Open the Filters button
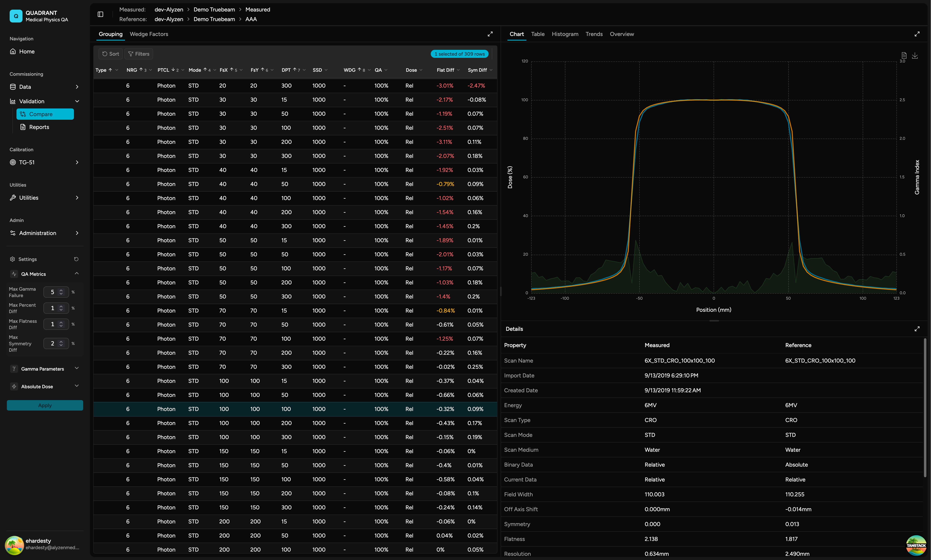The width and height of the screenshot is (931, 560). [x=138, y=54]
